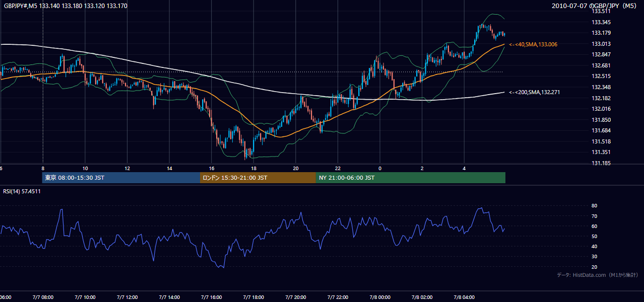Click the NY 21:00-06:00 JST session bar
This screenshot has height=302, width=644.
point(411,178)
